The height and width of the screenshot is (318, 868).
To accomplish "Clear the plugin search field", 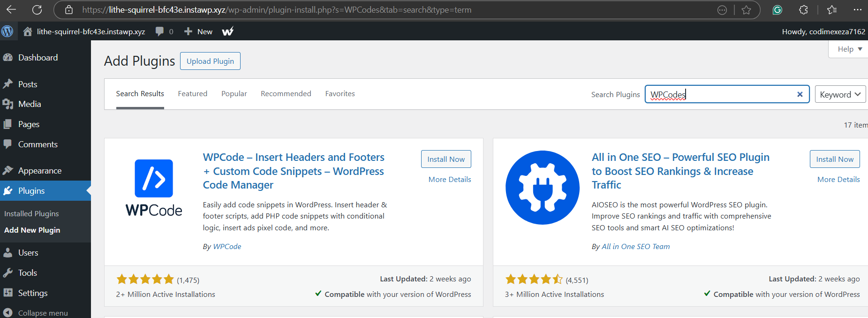I will [800, 94].
